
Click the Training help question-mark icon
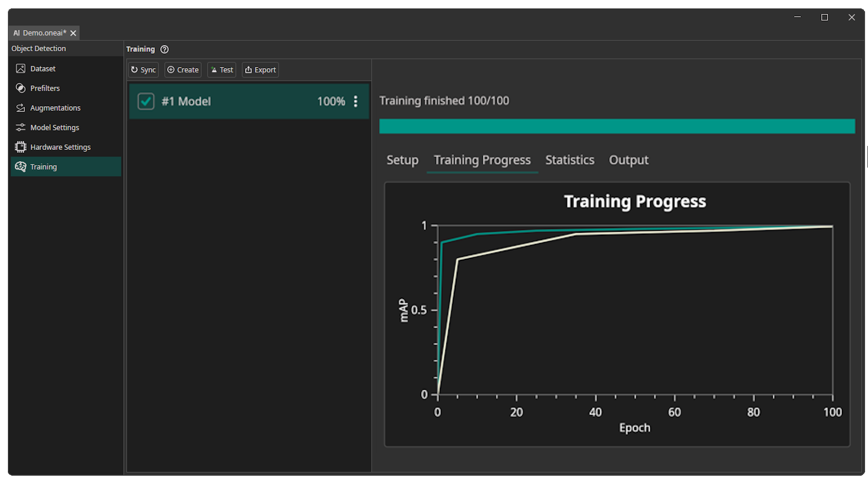click(165, 49)
